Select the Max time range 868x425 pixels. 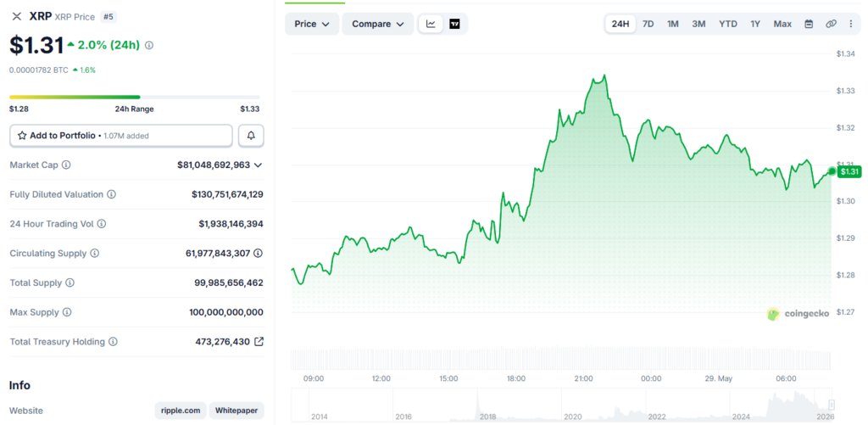[782, 24]
